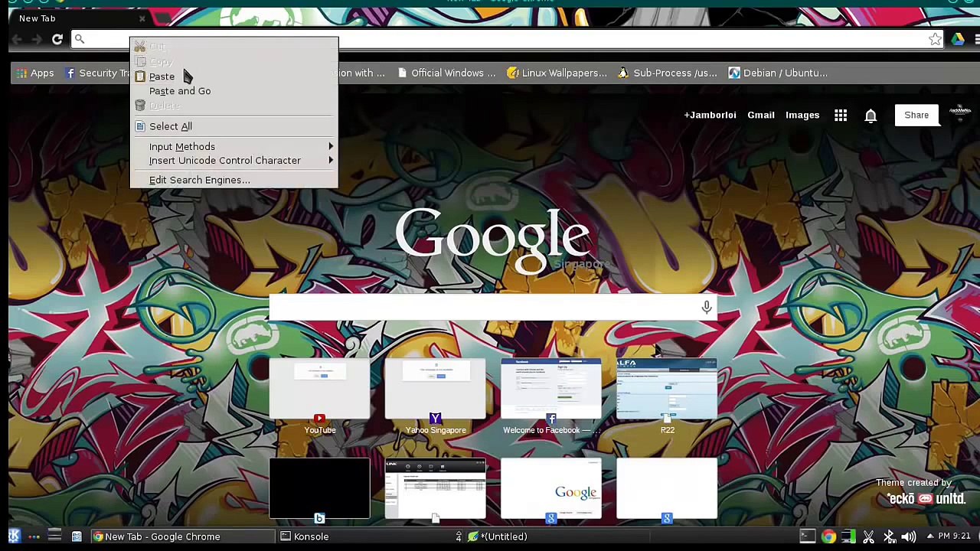Choose Select All in the context menu
This screenshot has height=551, width=980.
click(x=171, y=126)
